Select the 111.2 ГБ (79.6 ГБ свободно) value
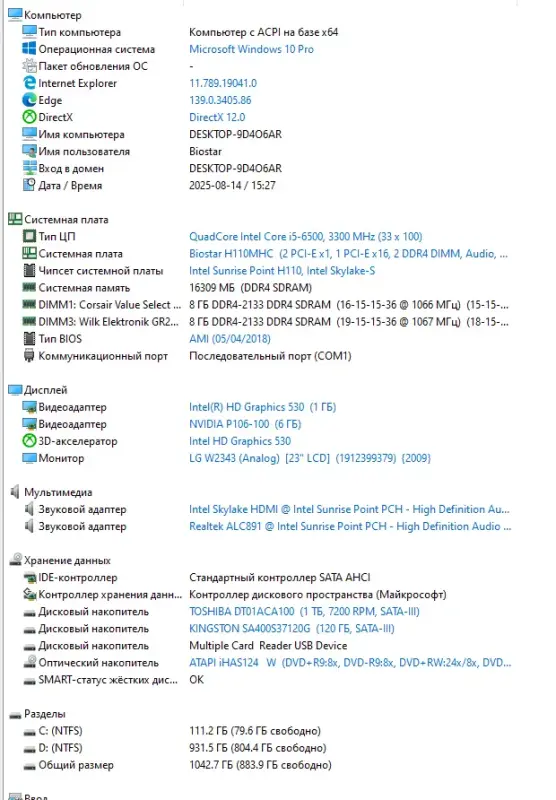The height and width of the screenshot is (800, 556). (x=255, y=731)
